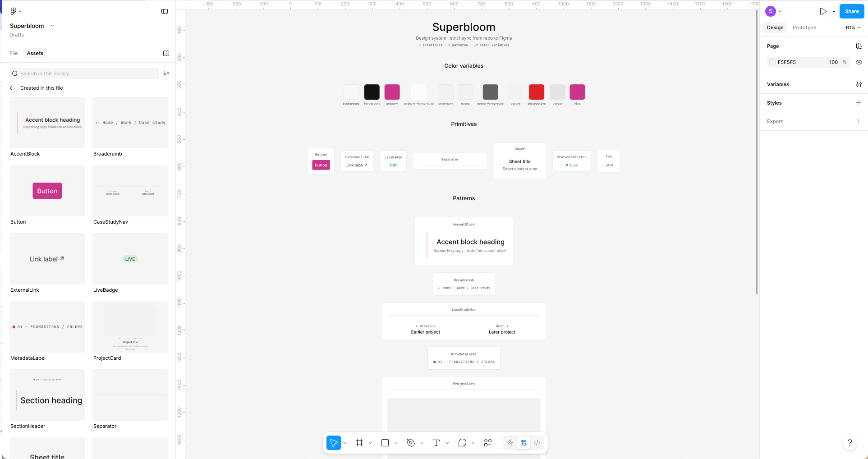
Task: Add a new style with plus
Action: pyautogui.click(x=859, y=103)
